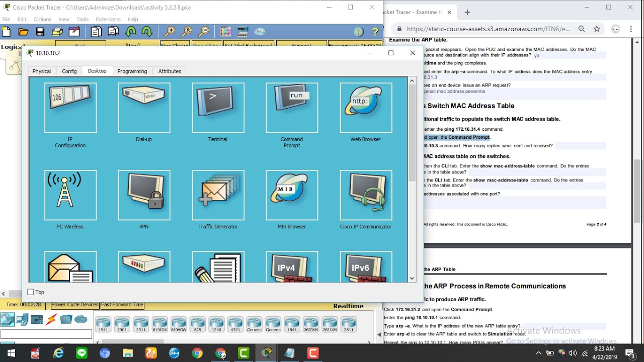
Task: Click the Redo green arrow icon
Action: point(147,32)
